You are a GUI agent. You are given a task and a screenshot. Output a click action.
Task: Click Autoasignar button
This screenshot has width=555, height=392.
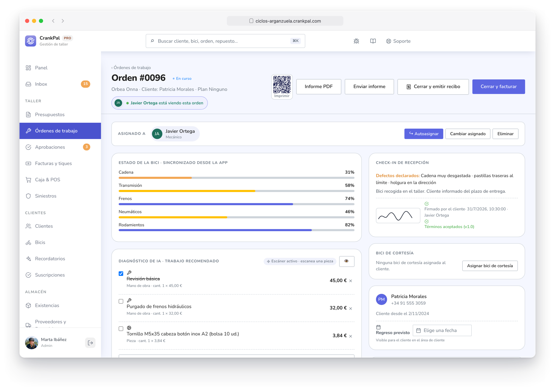click(x=424, y=134)
